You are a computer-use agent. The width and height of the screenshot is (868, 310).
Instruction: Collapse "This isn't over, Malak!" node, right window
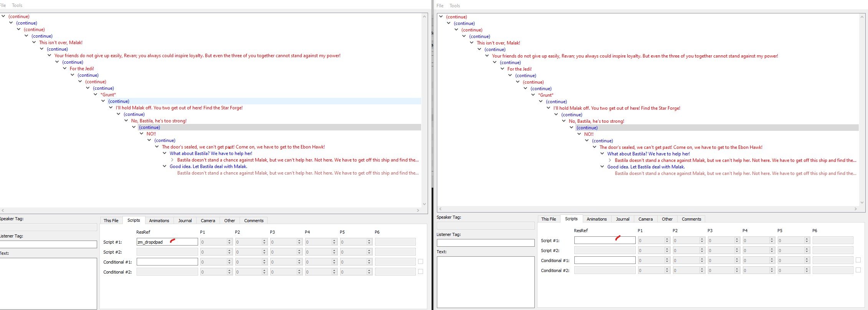pos(472,43)
